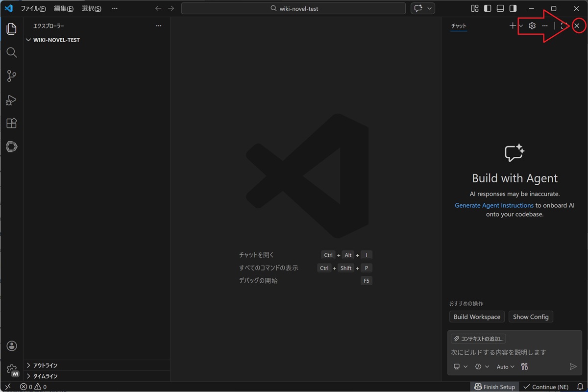Open the chat settings gear icon
Image resolution: width=588 pixels, height=392 pixels.
click(x=532, y=25)
